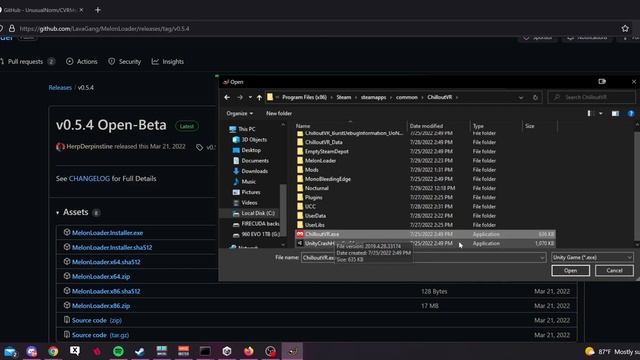
Task: Open Firefox from the taskbar
Action: 249,351
